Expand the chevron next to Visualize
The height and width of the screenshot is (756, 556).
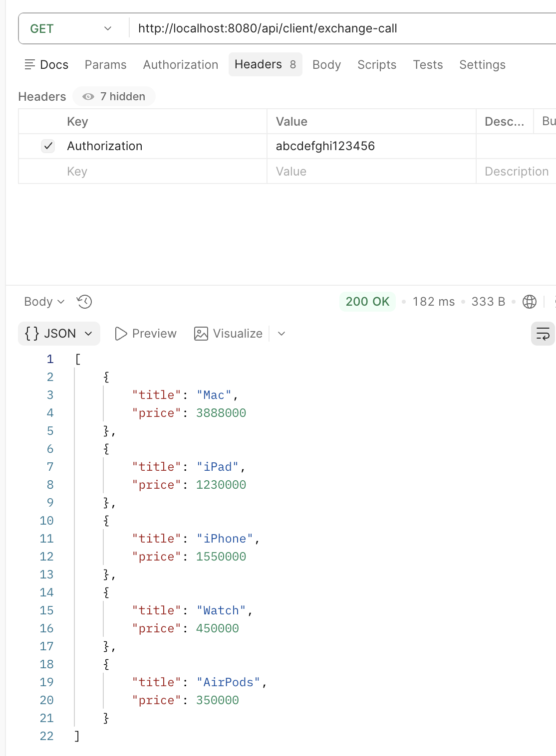click(281, 334)
